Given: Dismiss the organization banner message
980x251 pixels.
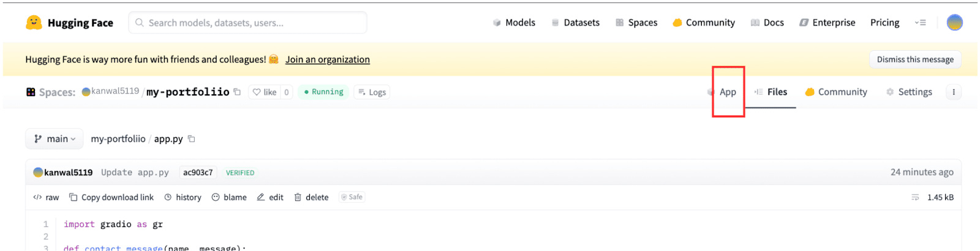Looking at the screenshot, I should pos(915,59).
